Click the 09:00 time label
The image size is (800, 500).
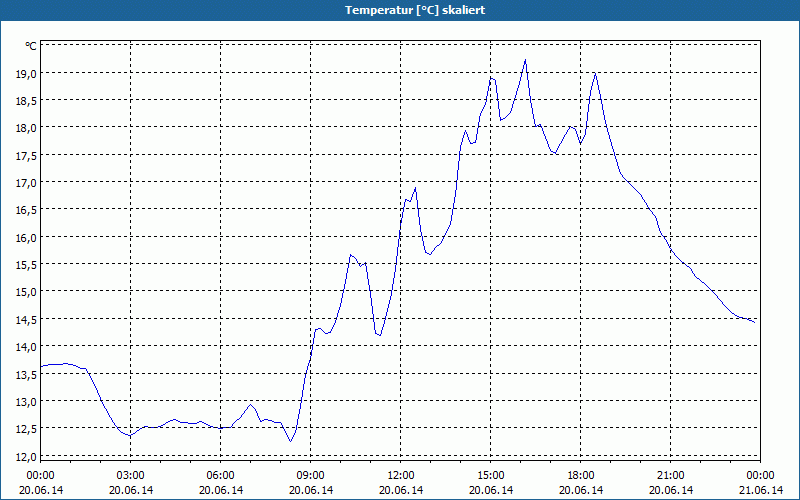[311, 476]
